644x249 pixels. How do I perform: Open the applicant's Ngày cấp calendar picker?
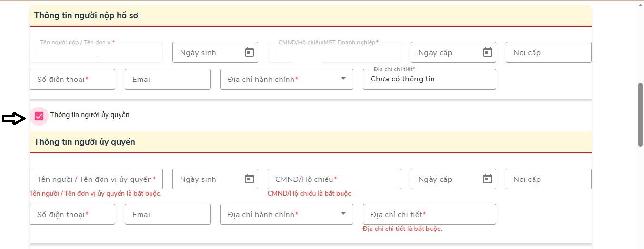click(487, 52)
